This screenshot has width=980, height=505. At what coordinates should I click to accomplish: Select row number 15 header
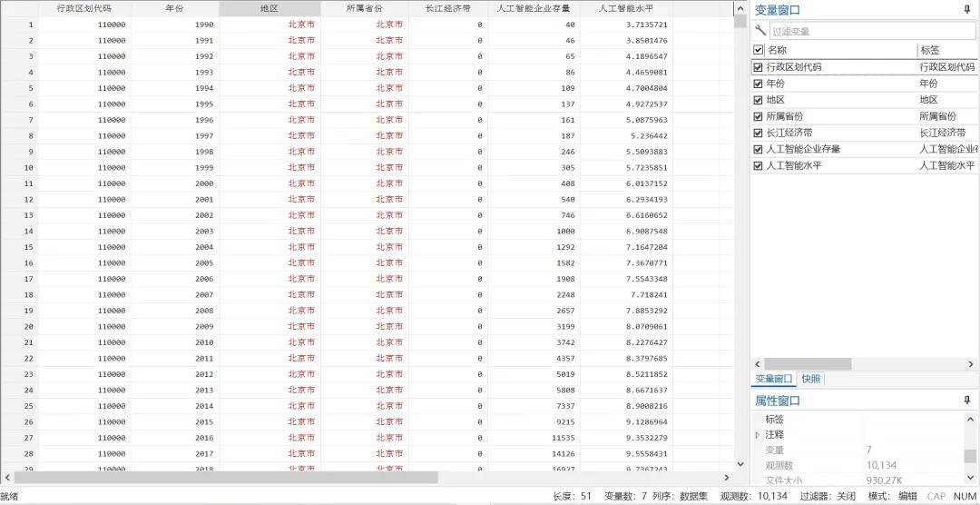click(19, 247)
